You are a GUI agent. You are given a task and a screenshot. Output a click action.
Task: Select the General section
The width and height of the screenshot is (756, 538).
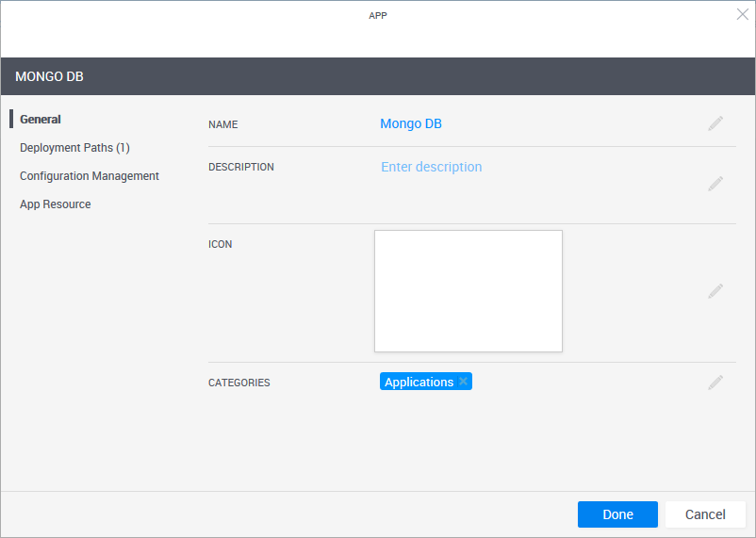(41, 120)
